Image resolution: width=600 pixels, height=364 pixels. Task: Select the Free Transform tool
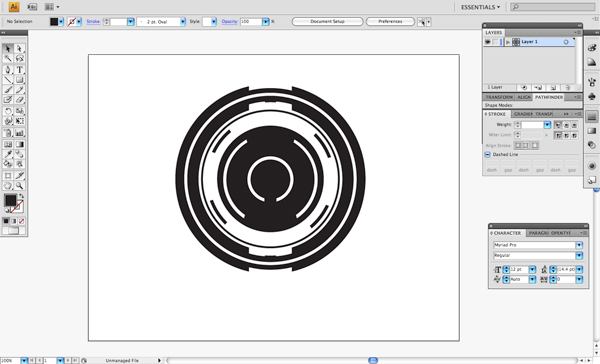20,121
